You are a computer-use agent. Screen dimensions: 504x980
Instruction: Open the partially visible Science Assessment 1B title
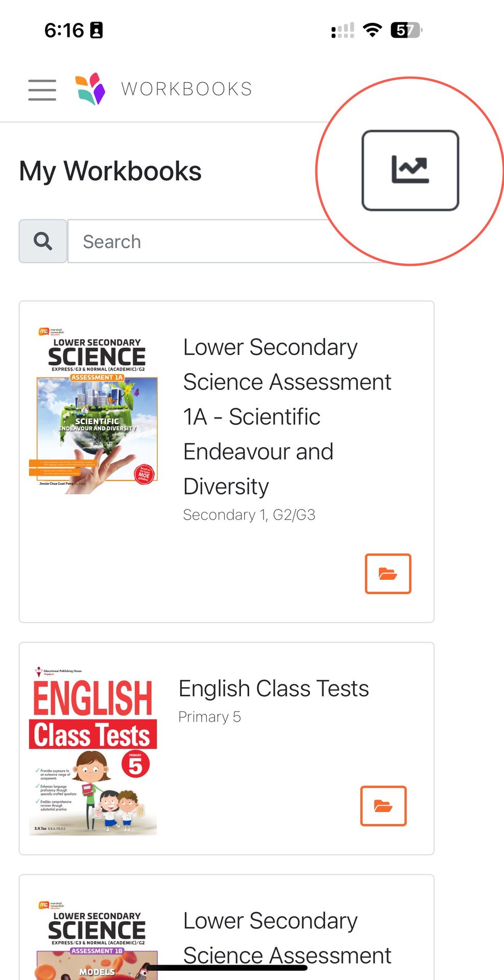(287, 938)
